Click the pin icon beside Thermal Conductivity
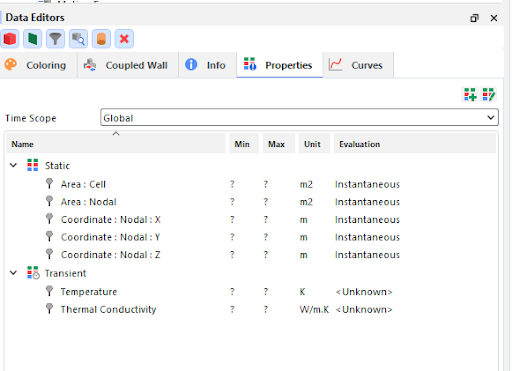This screenshot has height=371, width=512. (x=49, y=309)
